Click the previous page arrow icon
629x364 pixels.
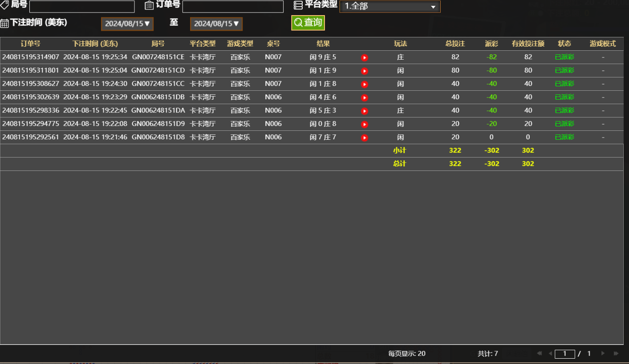coord(550,353)
